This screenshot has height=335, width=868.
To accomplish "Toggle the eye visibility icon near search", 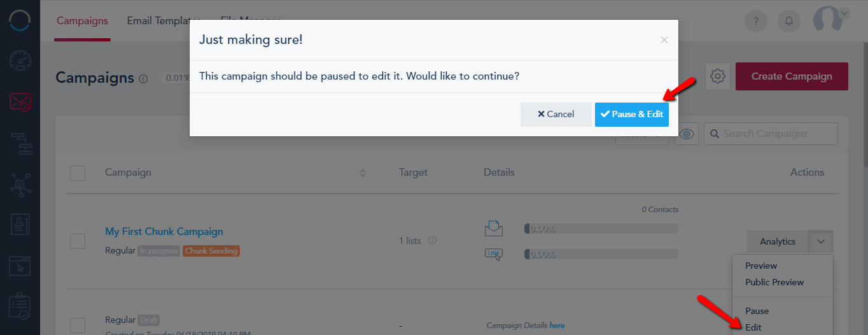I will pos(687,134).
